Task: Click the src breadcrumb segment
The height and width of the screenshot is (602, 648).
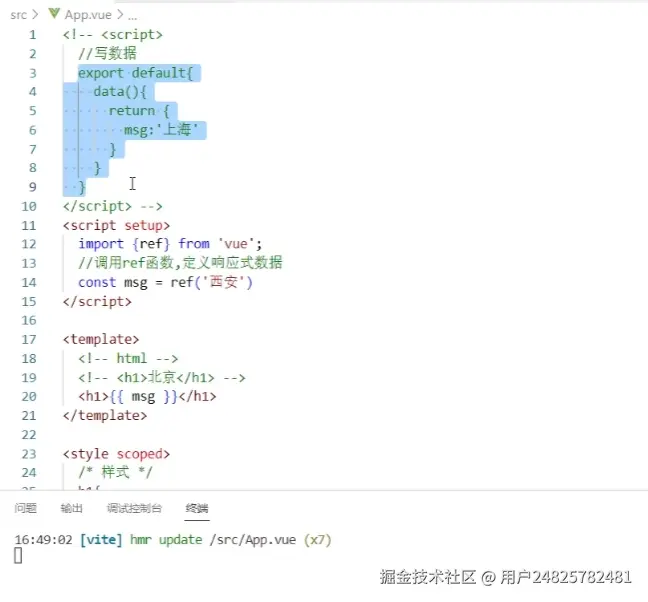Action: (19, 15)
